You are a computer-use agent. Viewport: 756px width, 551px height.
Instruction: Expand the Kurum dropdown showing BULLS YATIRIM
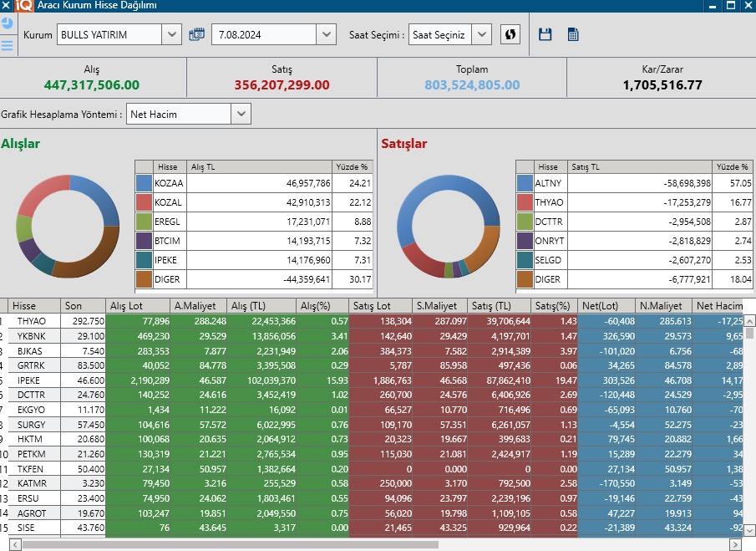pyautogui.click(x=171, y=35)
